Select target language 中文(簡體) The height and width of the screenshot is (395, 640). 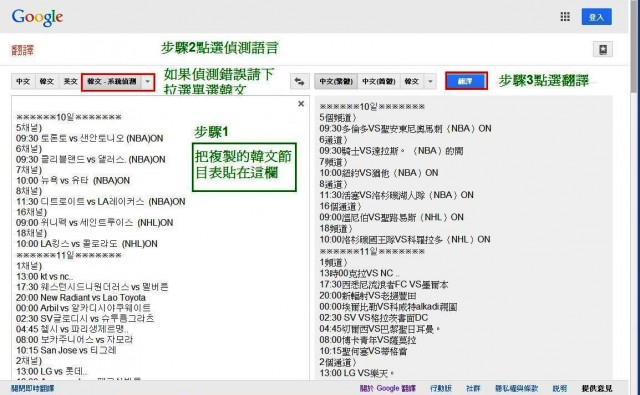click(379, 82)
